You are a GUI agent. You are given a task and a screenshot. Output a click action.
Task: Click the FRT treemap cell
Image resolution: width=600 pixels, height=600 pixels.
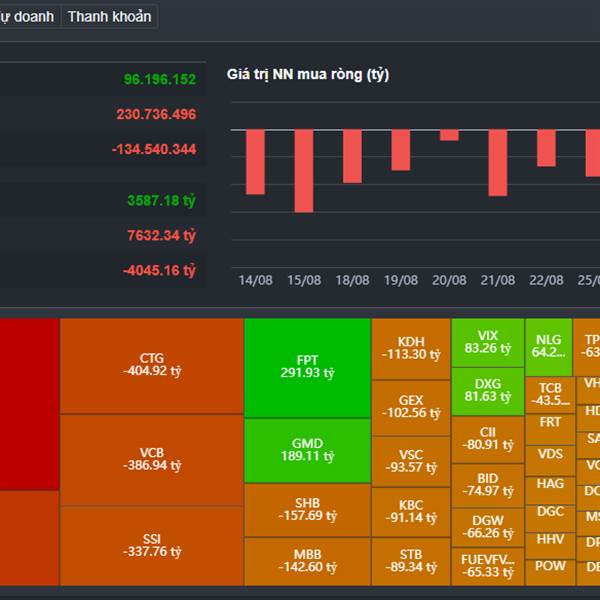[550, 429]
